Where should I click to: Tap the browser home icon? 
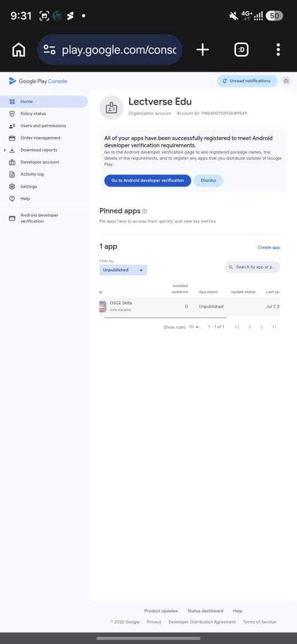tap(19, 50)
